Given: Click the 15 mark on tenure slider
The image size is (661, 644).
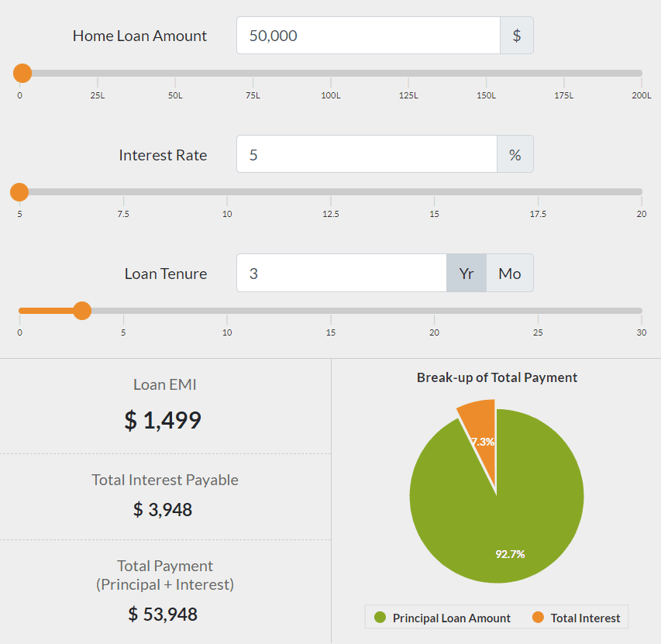Looking at the screenshot, I should [330, 332].
